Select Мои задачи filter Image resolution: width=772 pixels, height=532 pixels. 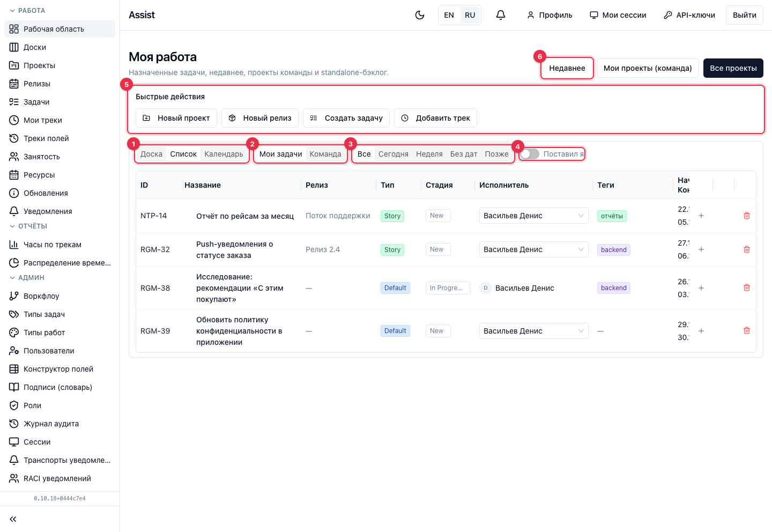[281, 154]
